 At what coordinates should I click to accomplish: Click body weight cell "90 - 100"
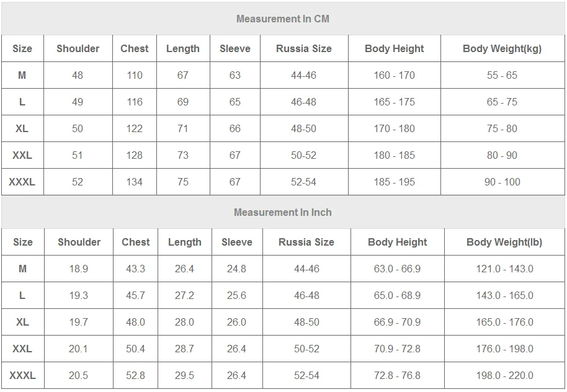tap(502, 182)
